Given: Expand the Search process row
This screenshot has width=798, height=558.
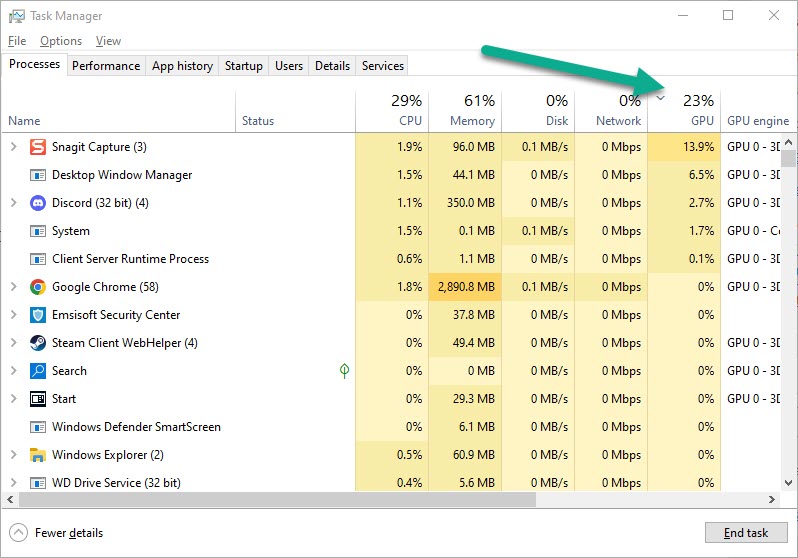Looking at the screenshot, I should click(14, 371).
